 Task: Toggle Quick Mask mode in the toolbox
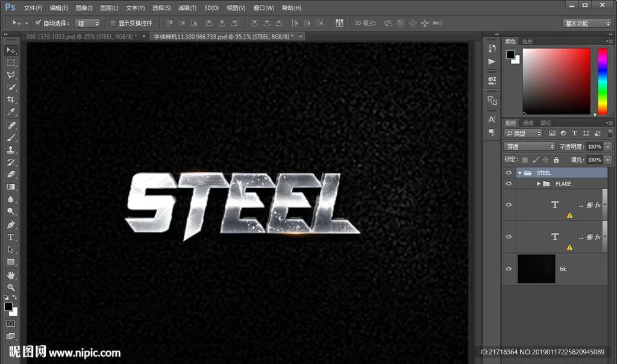tap(11, 324)
